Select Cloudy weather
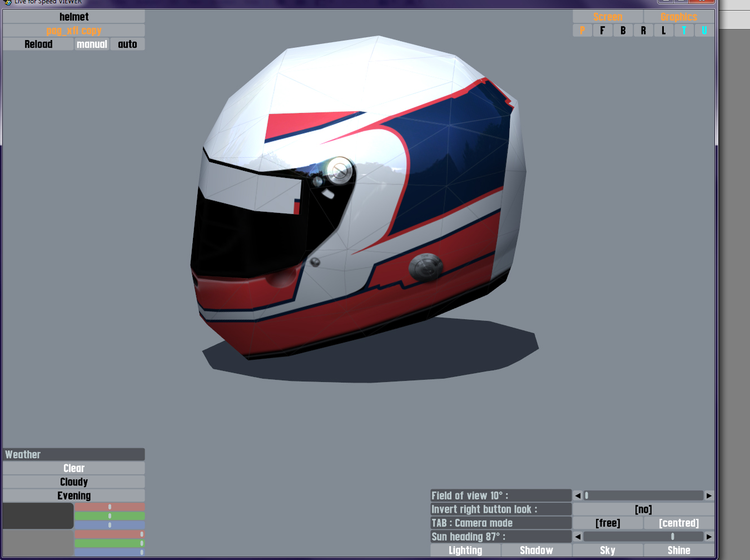750x560 pixels. [x=74, y=482]
